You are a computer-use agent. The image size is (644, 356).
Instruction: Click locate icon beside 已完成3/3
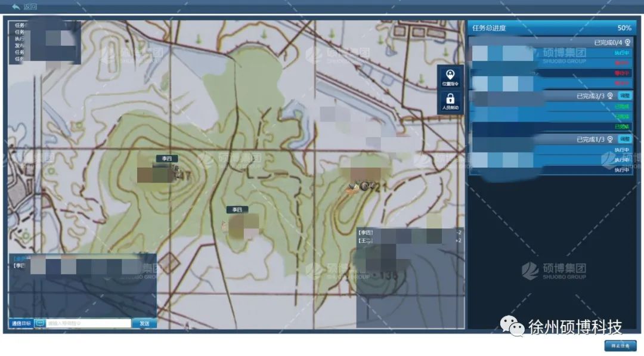pyautogui.click(x=610, y=95)
